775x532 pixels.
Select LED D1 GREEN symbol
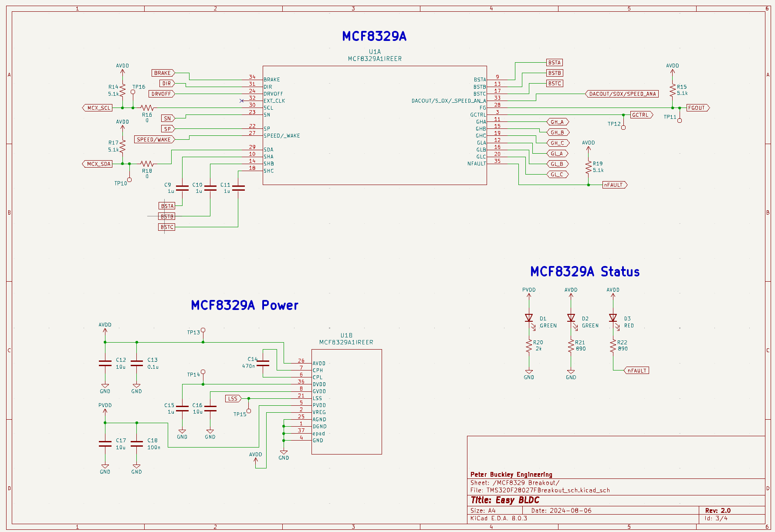point(529,319)
